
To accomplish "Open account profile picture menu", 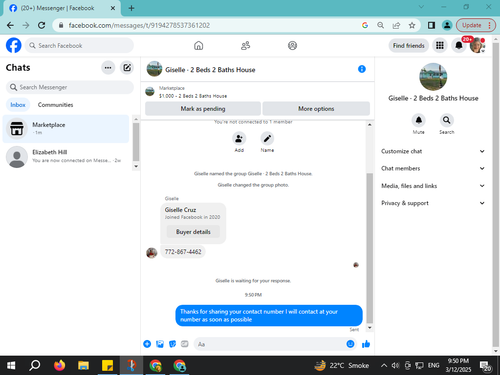I will pos(477,45).
